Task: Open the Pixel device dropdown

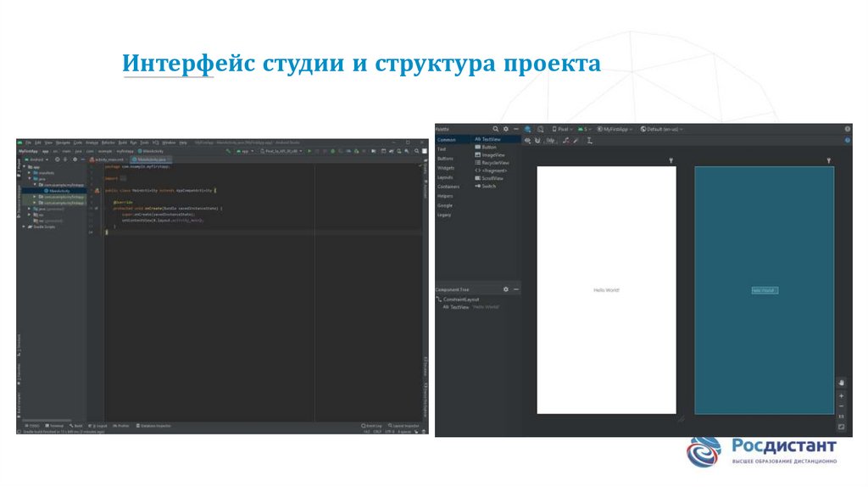Action: (x=561, y=129)
